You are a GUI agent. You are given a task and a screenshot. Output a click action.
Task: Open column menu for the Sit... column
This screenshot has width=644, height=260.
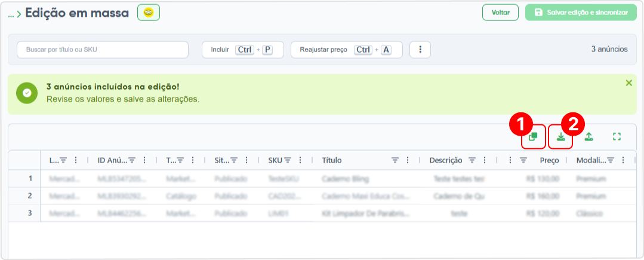[246, 160]
